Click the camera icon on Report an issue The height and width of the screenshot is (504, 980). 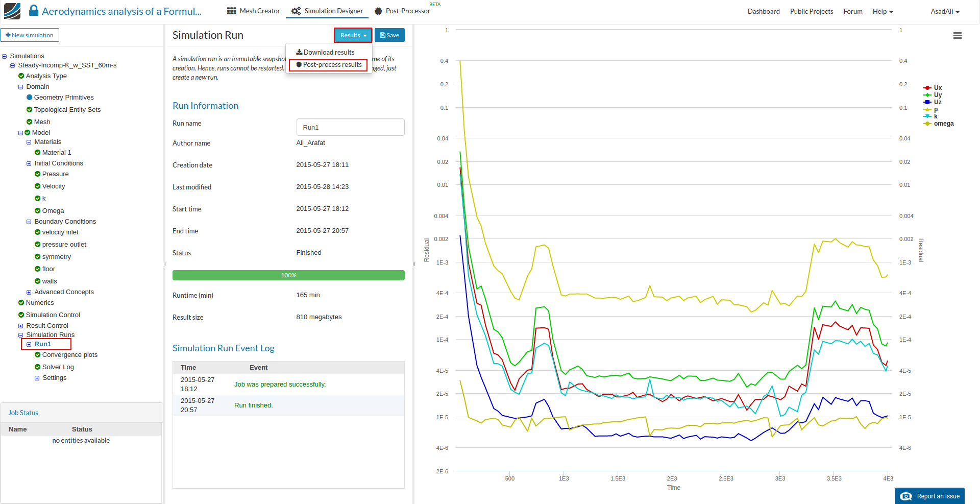906,496
